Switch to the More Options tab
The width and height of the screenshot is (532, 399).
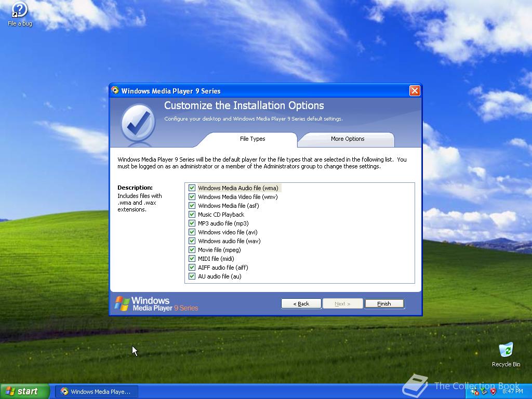(347, 139)
